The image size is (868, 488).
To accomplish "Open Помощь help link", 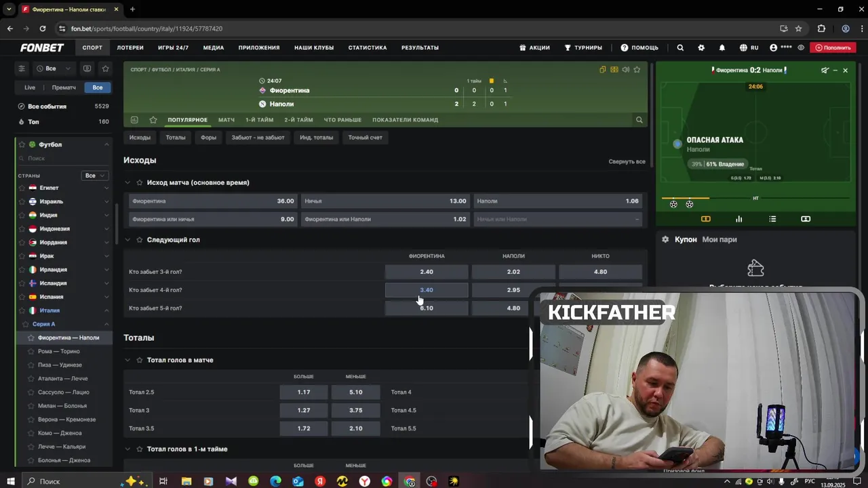I will click(639, 47).
